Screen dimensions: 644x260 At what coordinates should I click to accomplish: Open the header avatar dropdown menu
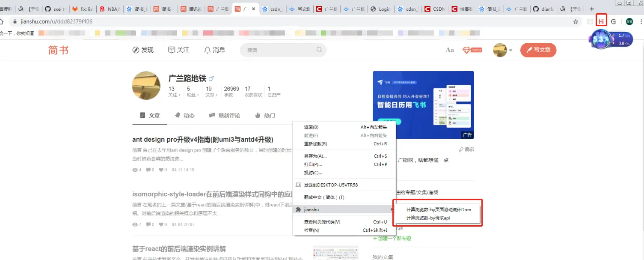click(x=502, y=50)
